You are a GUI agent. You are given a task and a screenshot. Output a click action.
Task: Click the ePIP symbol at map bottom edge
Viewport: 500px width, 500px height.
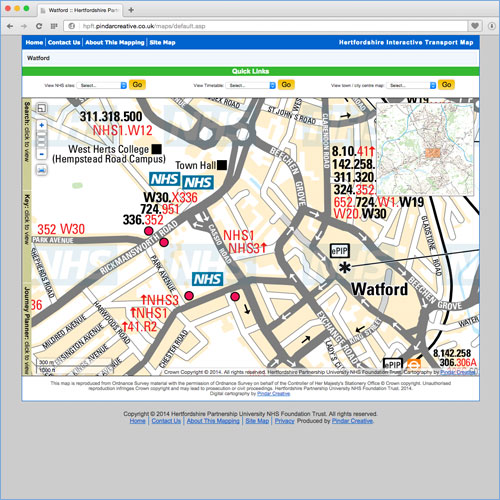coord(393,364)
